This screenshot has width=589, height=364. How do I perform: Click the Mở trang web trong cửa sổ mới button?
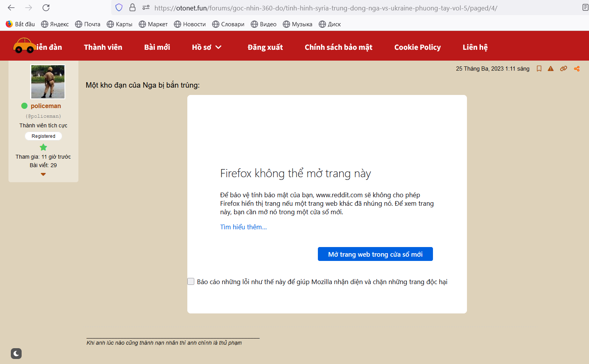[x=375, y=254]
